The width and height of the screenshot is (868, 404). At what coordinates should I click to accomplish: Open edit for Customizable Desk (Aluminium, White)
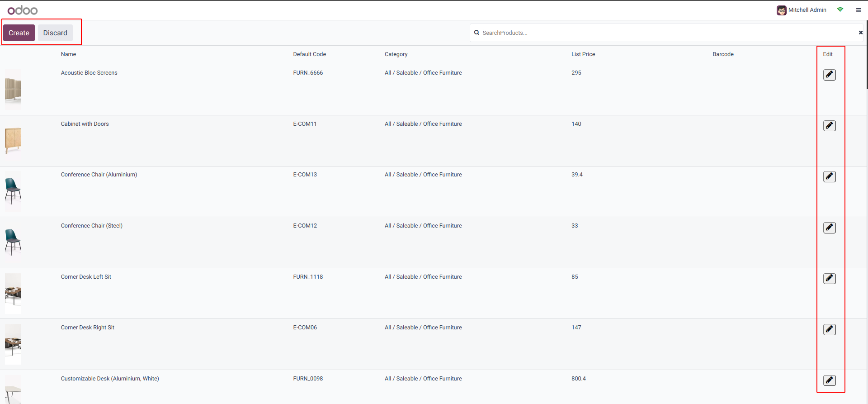[x=829, y=380]
